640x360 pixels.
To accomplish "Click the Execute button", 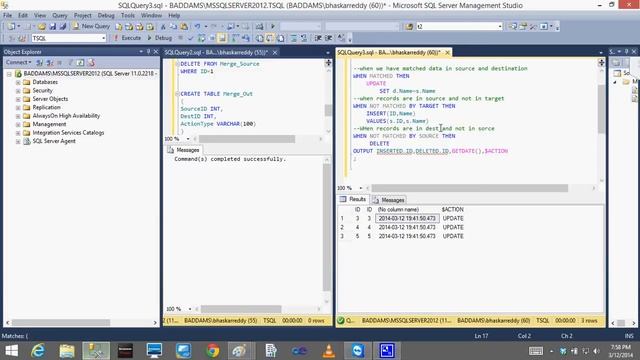I will click(127, 38).
